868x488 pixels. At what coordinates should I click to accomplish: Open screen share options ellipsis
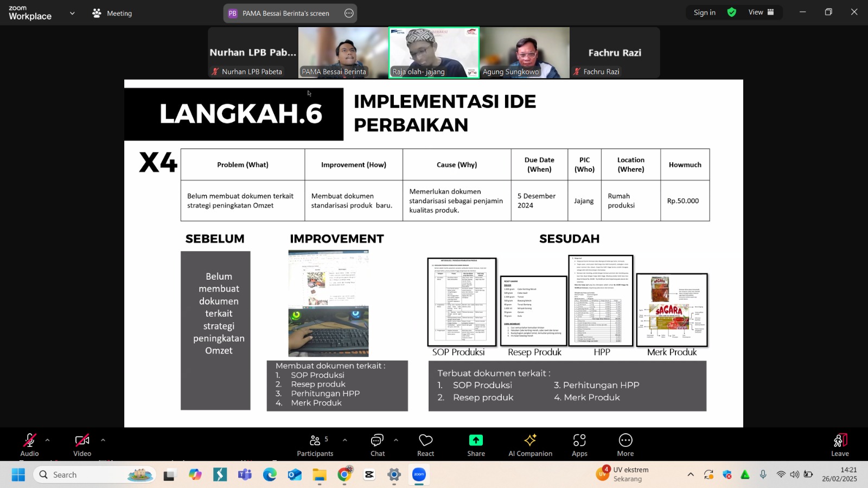(349, 13)
